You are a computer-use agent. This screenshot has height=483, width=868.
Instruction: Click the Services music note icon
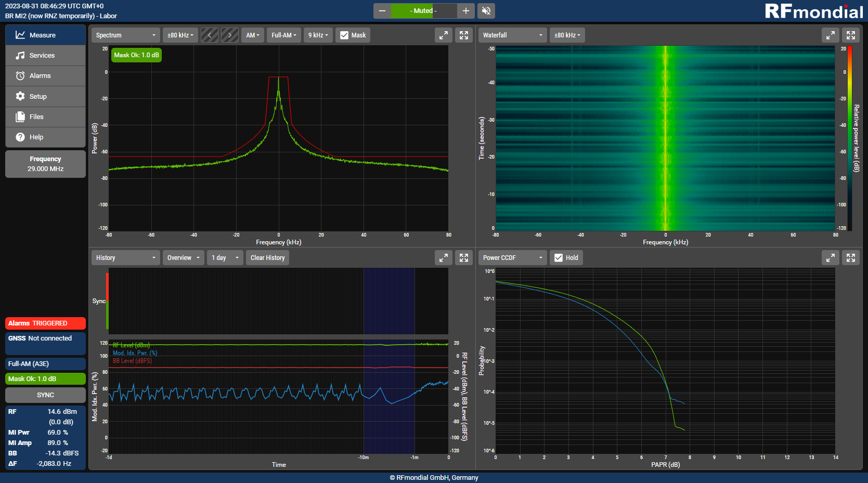pyautogui.click(x=20, y=55)
